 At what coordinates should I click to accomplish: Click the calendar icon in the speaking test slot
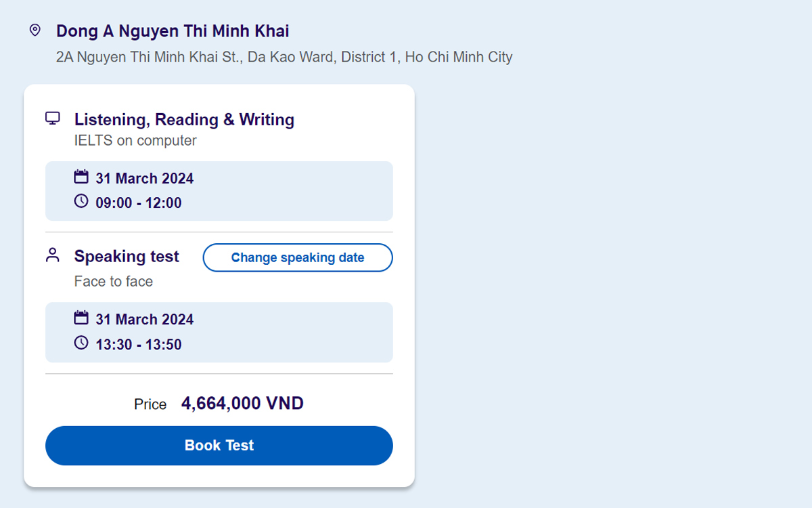pyautogui.click(x=81, y=316)
